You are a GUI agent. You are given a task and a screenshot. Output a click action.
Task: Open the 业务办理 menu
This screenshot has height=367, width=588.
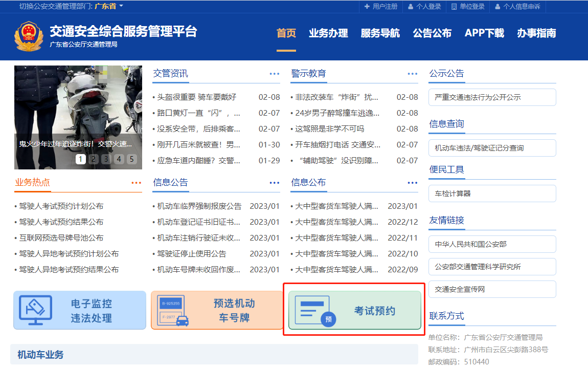pyautogui.click(x=328, y=33)
